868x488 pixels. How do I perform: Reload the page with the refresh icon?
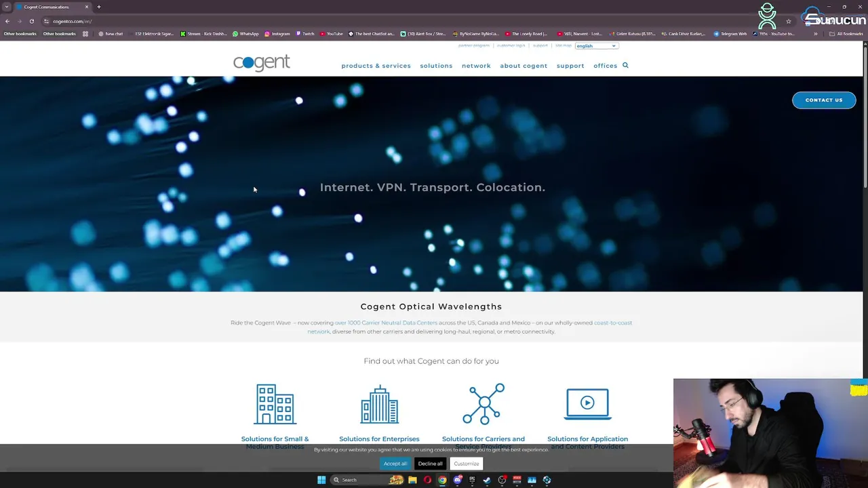click(31, 21)
